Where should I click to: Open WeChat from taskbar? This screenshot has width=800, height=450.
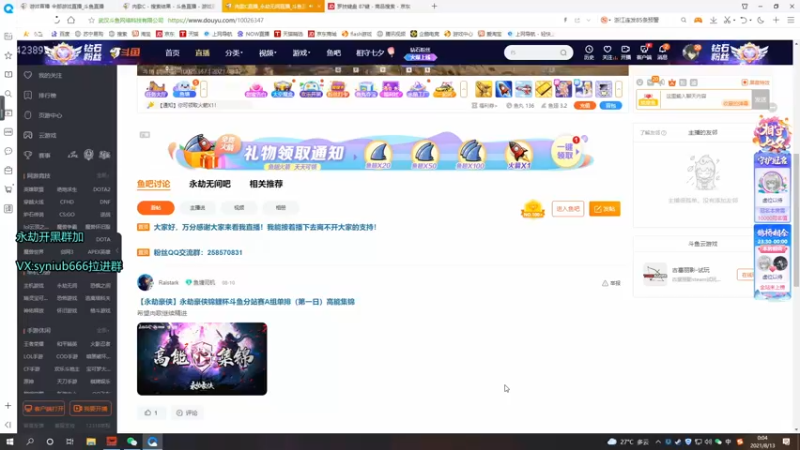point(132,441)
